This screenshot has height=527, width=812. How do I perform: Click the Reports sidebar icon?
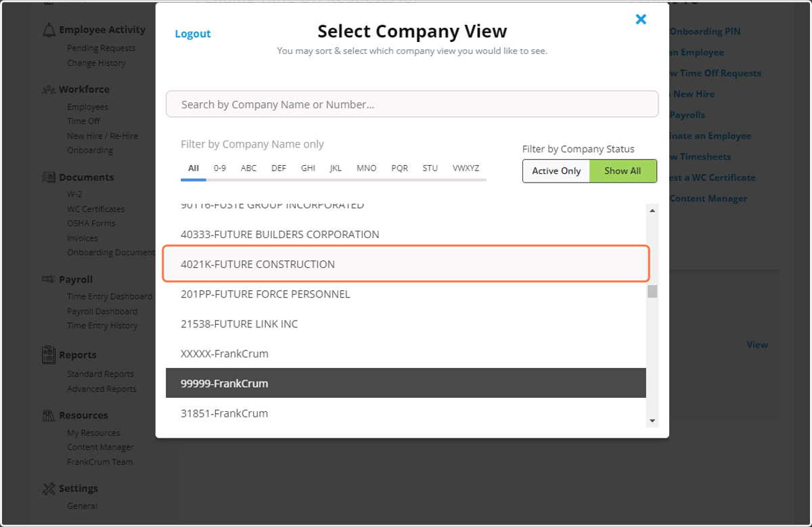click(x=49, y=355)
